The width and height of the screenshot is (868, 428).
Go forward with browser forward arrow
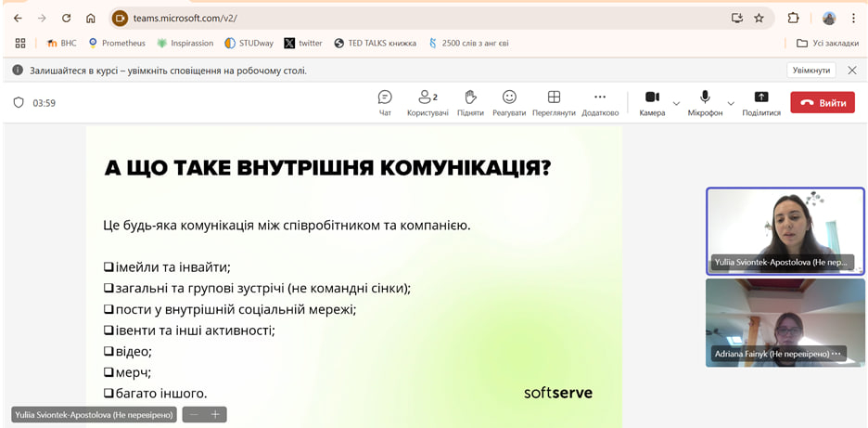point(42,19)
